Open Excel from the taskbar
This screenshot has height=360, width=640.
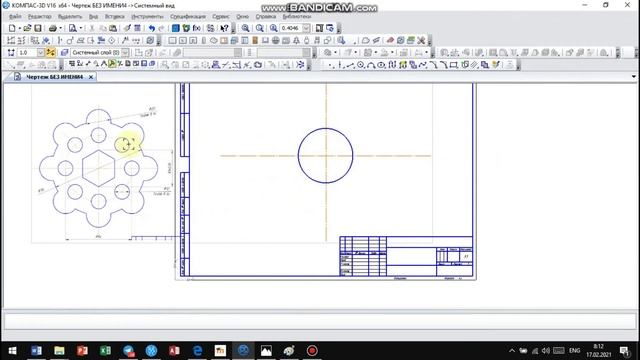tap(105, 351)
